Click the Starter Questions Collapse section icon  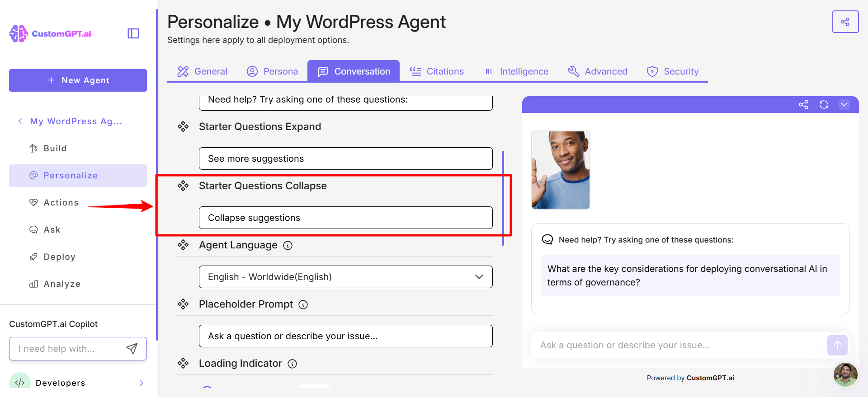coord(183,186)
